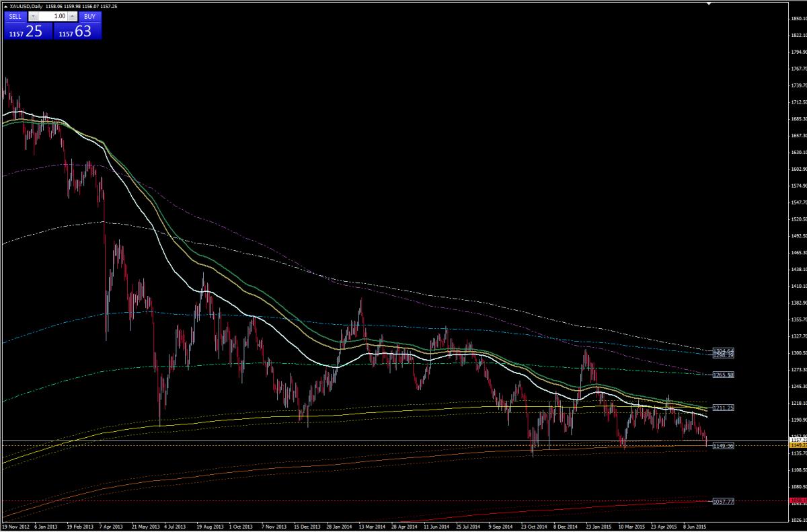Viewport: 807px width, 532px height.
Task: Click the 1850.10 level on price scale
Action: (796, 19)
